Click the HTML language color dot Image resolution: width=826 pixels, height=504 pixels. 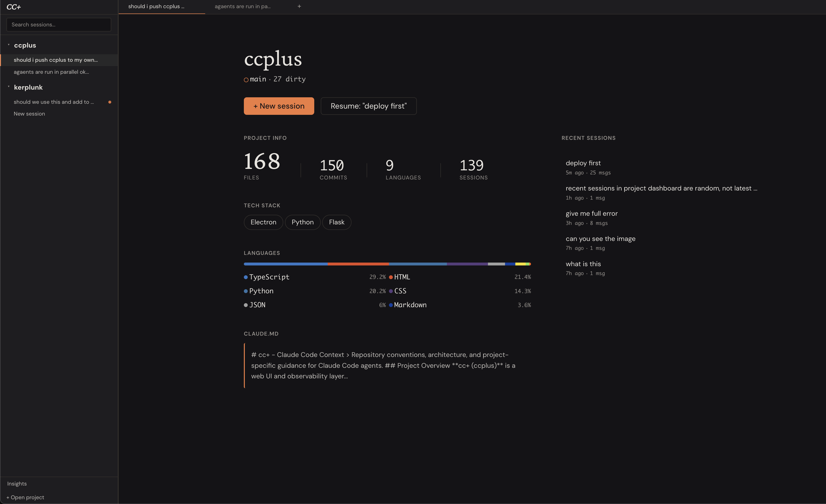click(391, 277)
